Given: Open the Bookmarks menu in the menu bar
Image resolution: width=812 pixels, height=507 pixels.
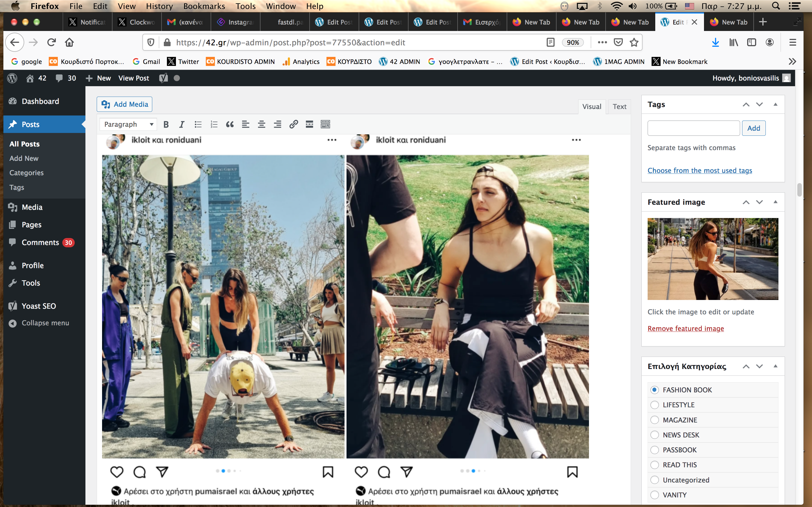Looking at the screenshot, I should pos(204,6).
